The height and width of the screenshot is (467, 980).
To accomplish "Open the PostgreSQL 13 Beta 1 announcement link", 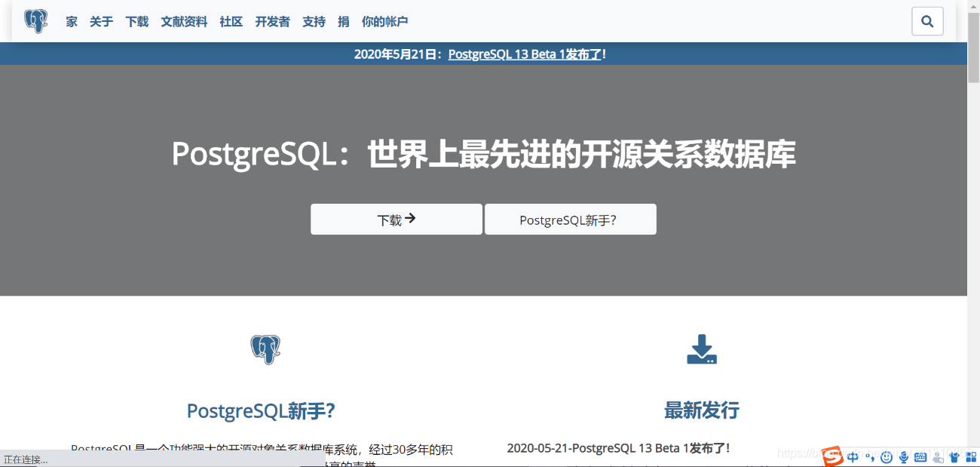I will pos(527,54).
